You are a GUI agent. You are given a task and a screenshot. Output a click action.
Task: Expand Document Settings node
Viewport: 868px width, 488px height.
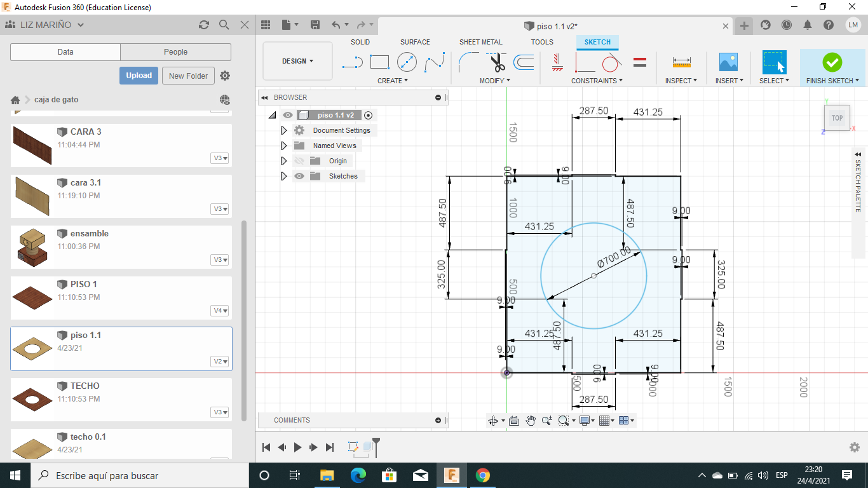click(x=284, y=130)
